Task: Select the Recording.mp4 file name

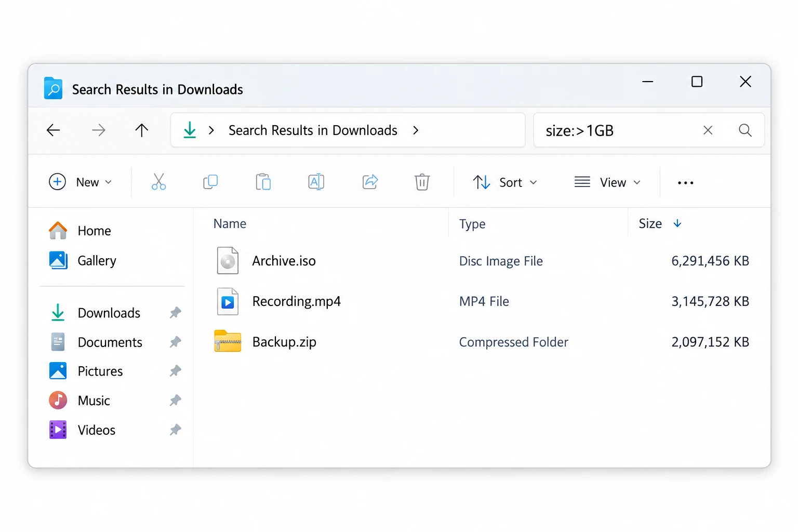Action: [x=296, y=301]
